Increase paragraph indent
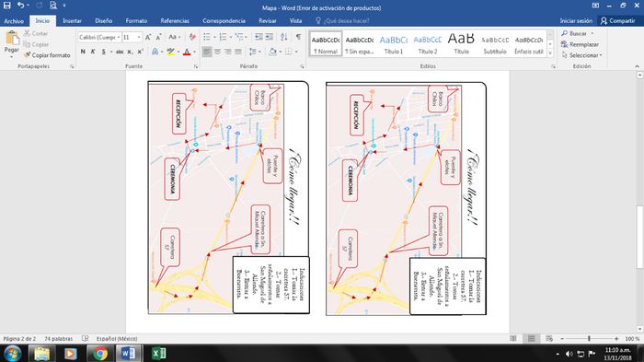 click(x=269, y=37)
